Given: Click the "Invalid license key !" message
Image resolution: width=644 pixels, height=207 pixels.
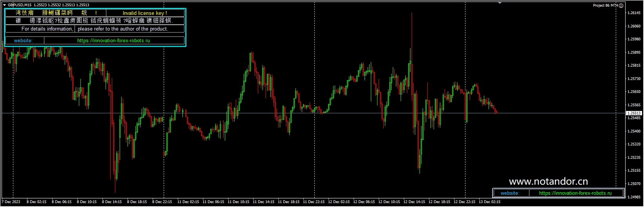Looking at the screenshot, I should (x=145, y=13).
